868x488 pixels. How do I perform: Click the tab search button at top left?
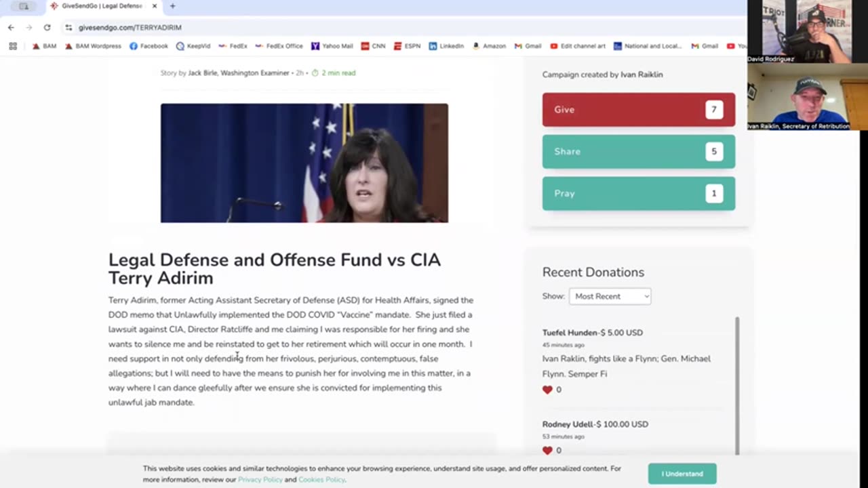click(x=24, y=6)
